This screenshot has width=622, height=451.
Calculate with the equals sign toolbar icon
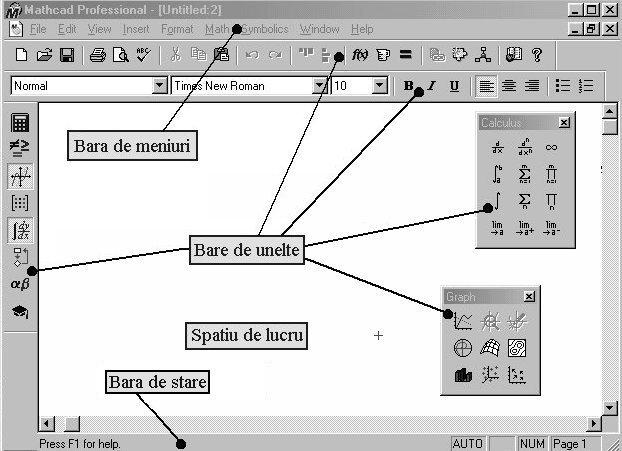pyautogui.click(x=405, y=54)
